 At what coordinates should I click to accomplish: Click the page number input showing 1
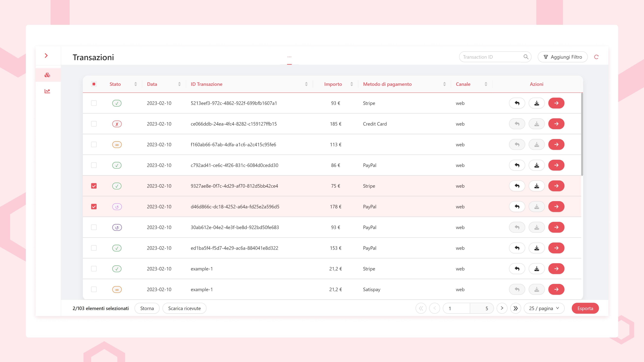(456, 308)
